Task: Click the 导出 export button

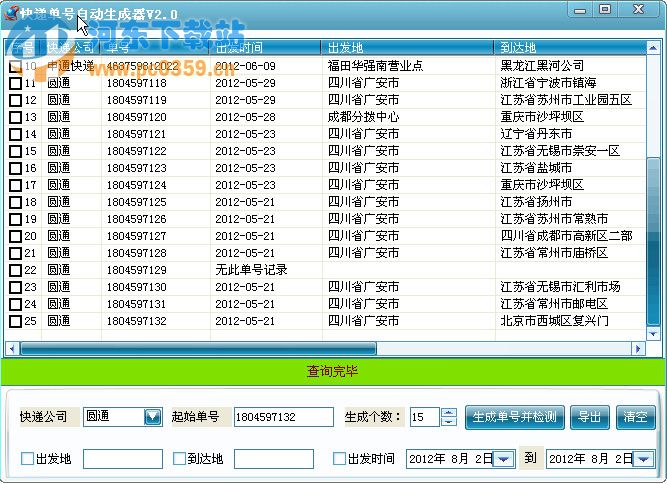Action: tap(590, 417)
